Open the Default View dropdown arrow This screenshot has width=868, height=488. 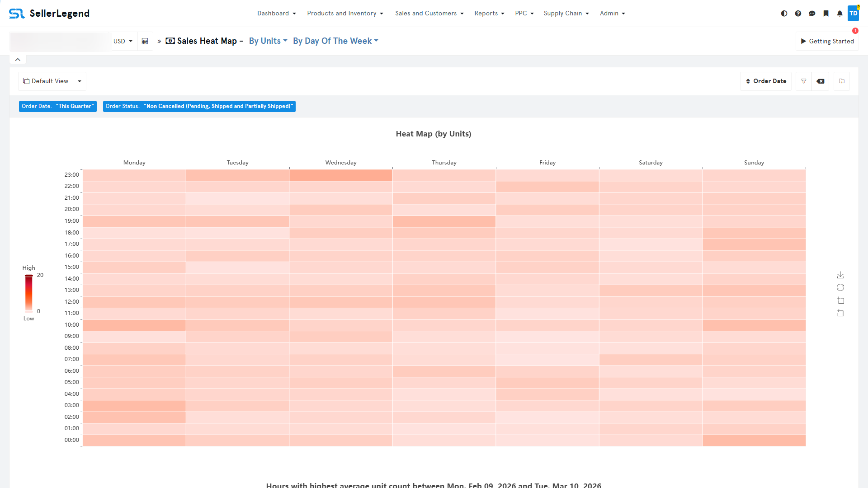tap(80, 81)
